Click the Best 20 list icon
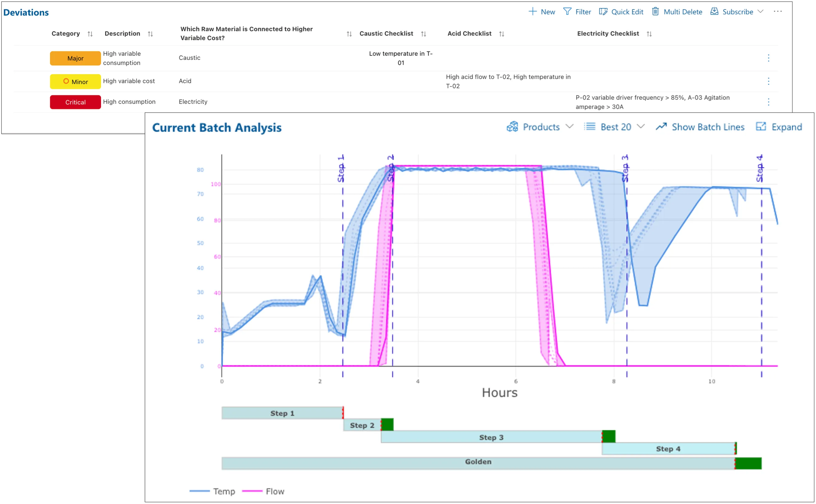This screenshot has width=816, height=504. [590, 127]
